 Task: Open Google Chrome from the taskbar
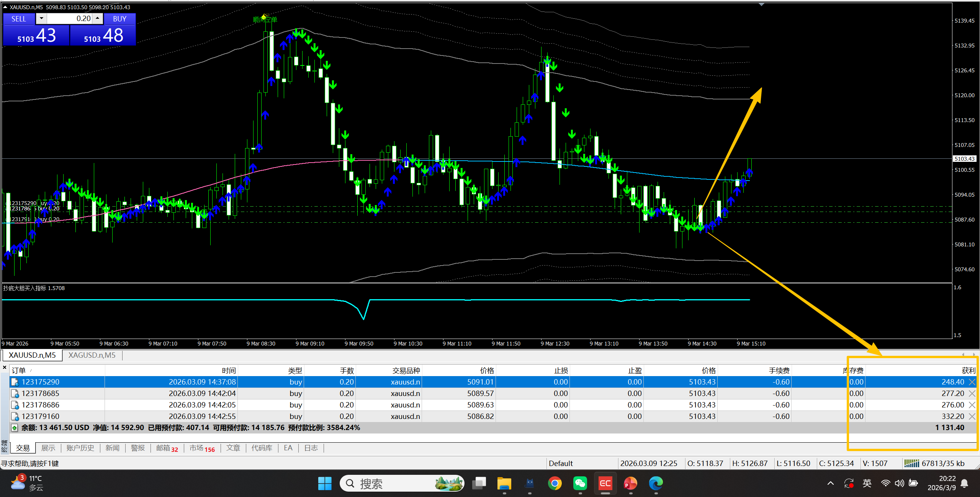point(555,484)
